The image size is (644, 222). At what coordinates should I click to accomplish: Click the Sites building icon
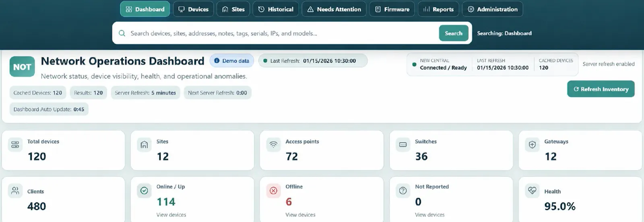pyautogui.click(x=144, y=144)
